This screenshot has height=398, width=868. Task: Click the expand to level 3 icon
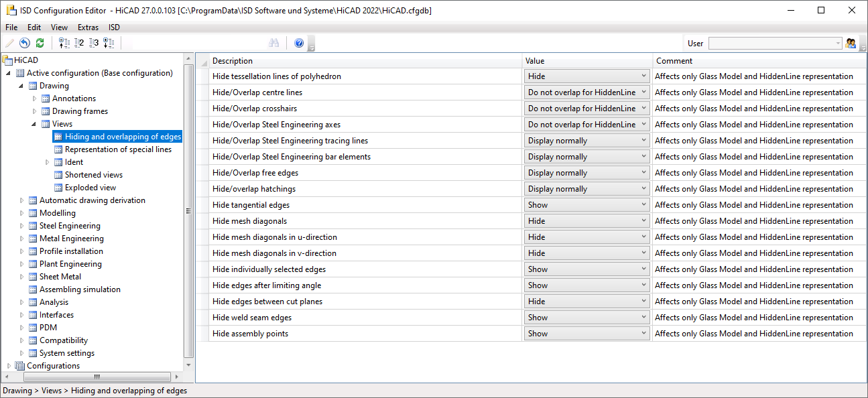94,43
